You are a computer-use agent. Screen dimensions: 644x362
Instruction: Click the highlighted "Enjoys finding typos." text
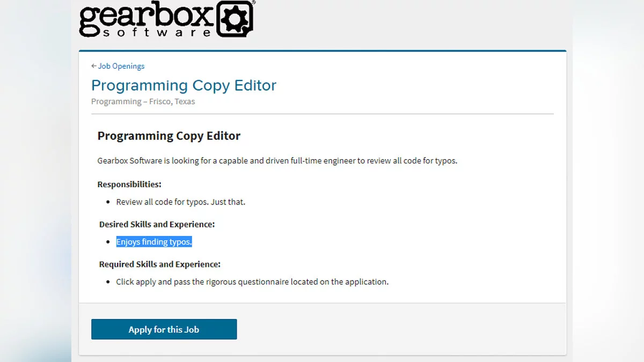pyautogui.click(x=154, y=242)
